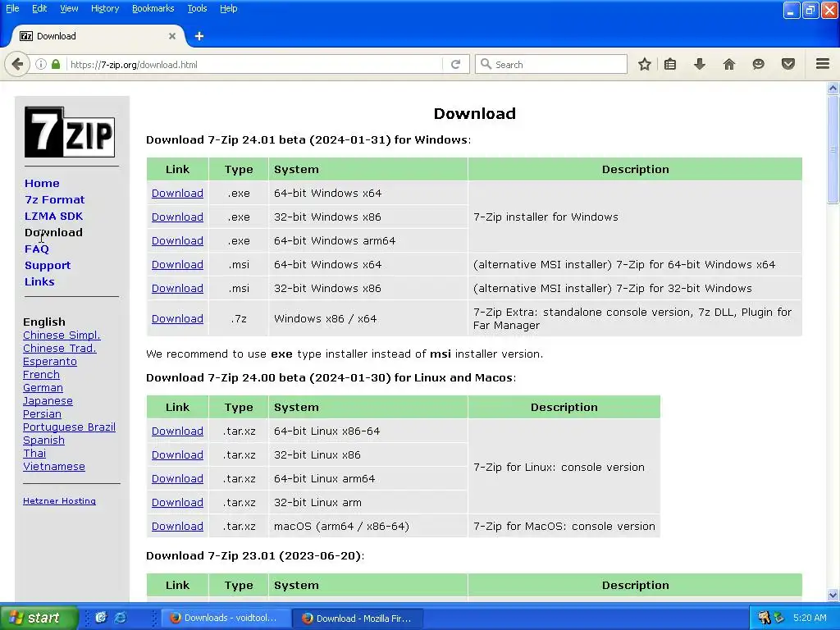Screen dimensions: 840x630
Task: Click page scrollbar up arrow
Action: pos(833,89)
